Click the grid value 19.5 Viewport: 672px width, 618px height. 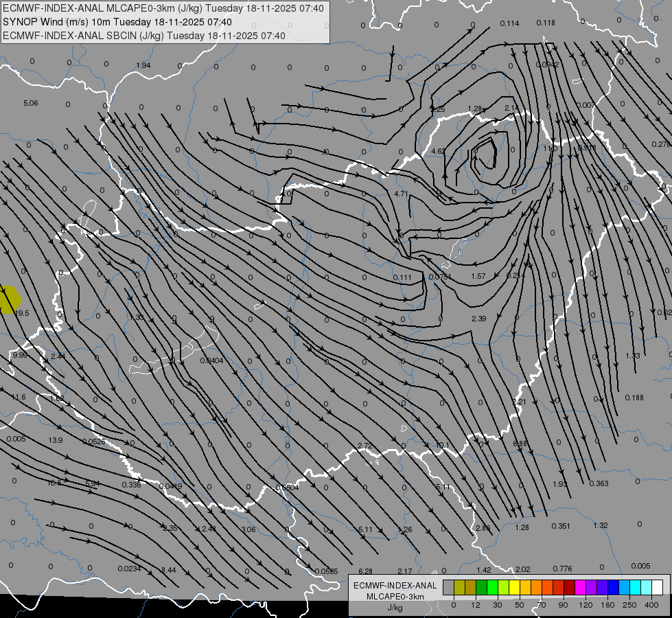pyautogui.click(x=22, y=313)
